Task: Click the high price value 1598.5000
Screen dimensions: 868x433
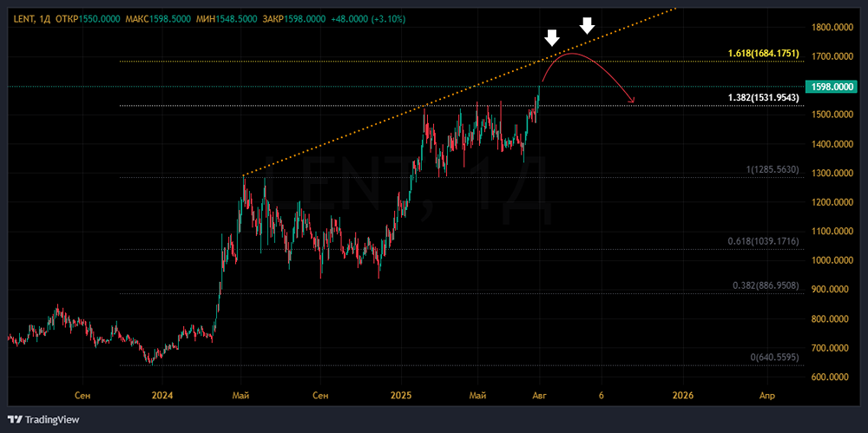Action: (x=168, y=19)
